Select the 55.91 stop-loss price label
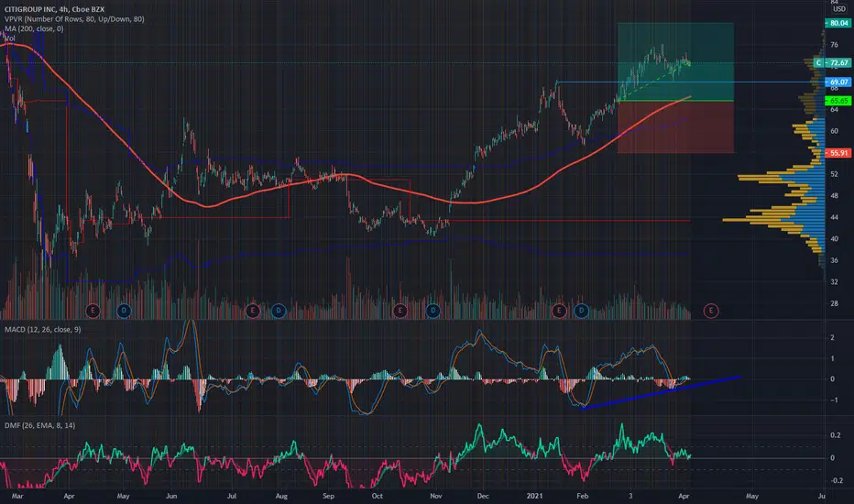 click(x=838, y=153)
